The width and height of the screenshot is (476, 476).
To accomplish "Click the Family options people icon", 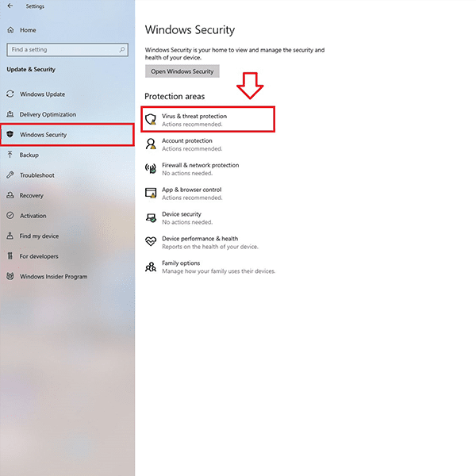I will click(151, 267).
